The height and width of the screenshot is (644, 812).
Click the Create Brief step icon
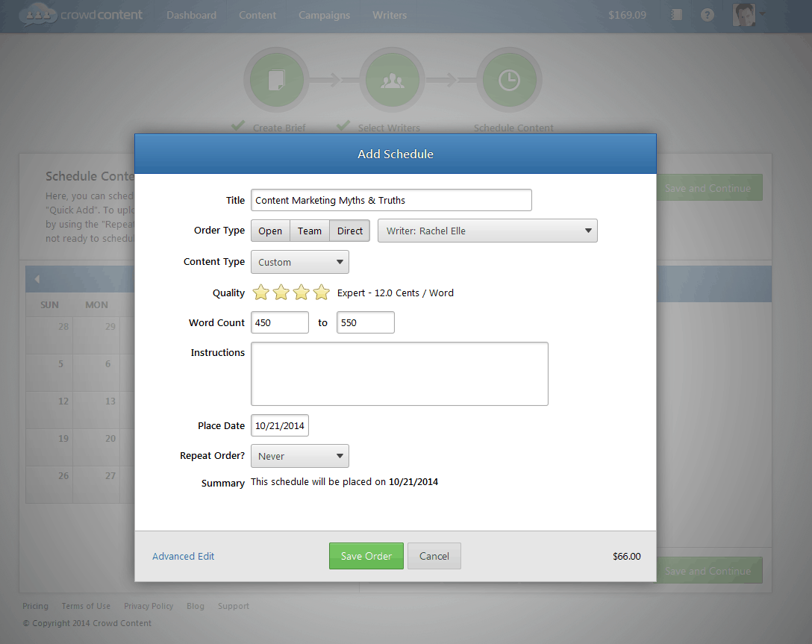point(277,81)
